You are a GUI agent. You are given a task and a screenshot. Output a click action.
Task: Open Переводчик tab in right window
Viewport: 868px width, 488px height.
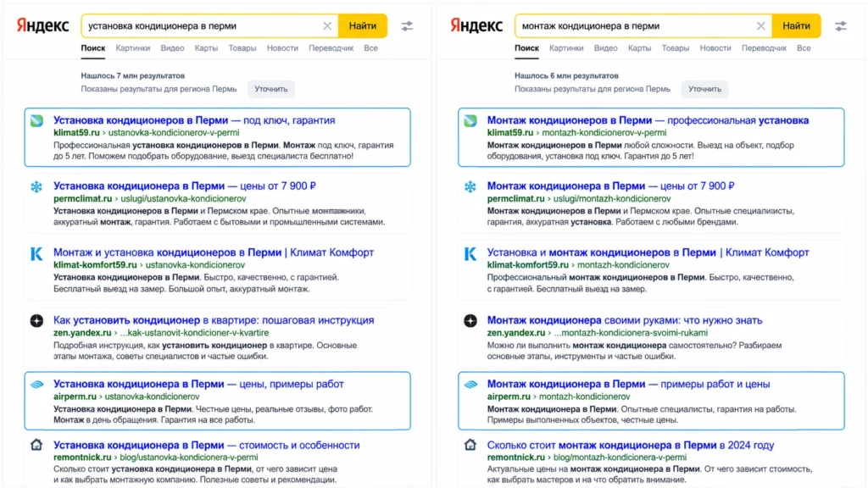[x=764, y=48]
